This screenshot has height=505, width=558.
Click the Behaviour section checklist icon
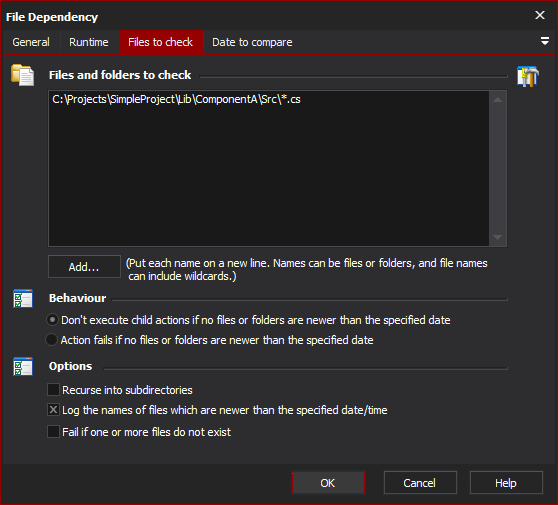(23, 298)
